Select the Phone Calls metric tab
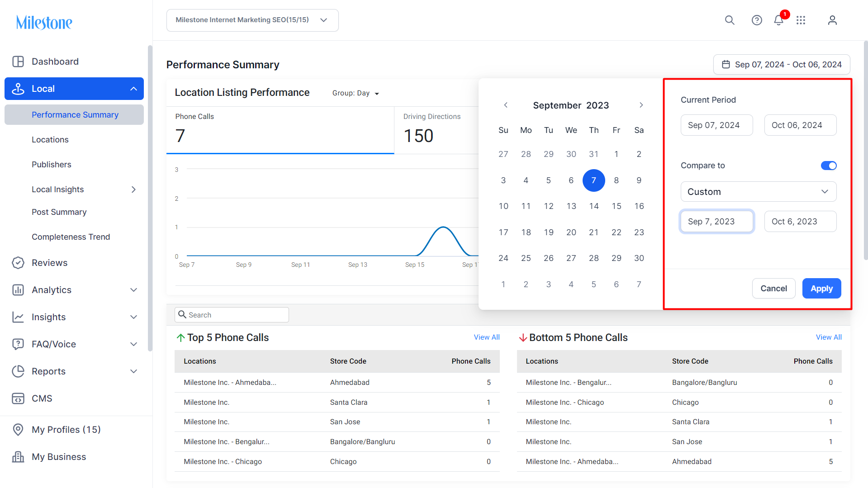 tap(280, 130)
